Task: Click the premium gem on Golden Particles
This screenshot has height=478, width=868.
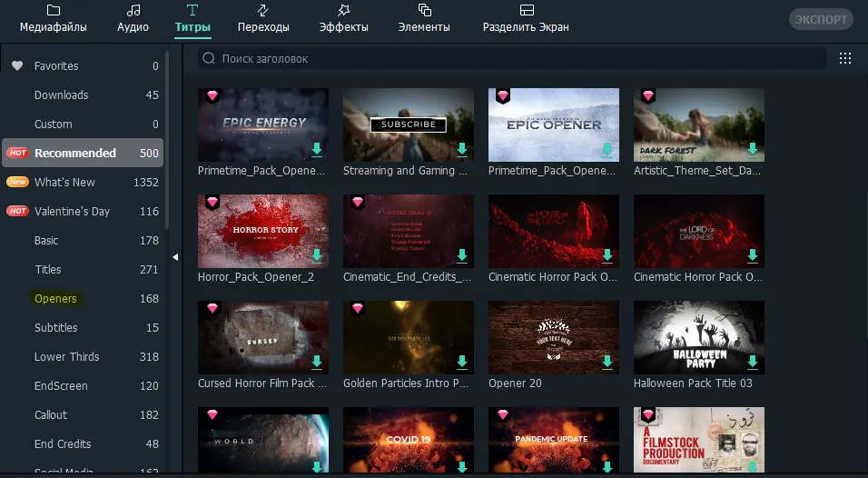Action: point(358,308)
